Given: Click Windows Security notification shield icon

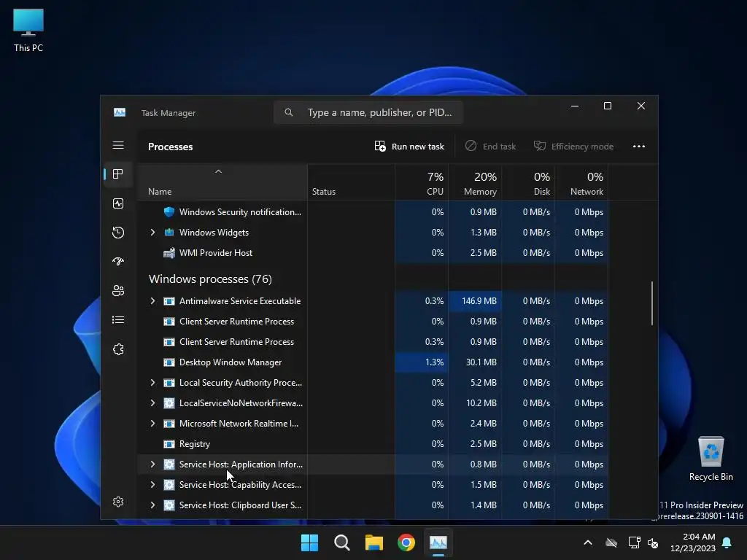Looking at the screenshot, I should [x=169, y=212].
